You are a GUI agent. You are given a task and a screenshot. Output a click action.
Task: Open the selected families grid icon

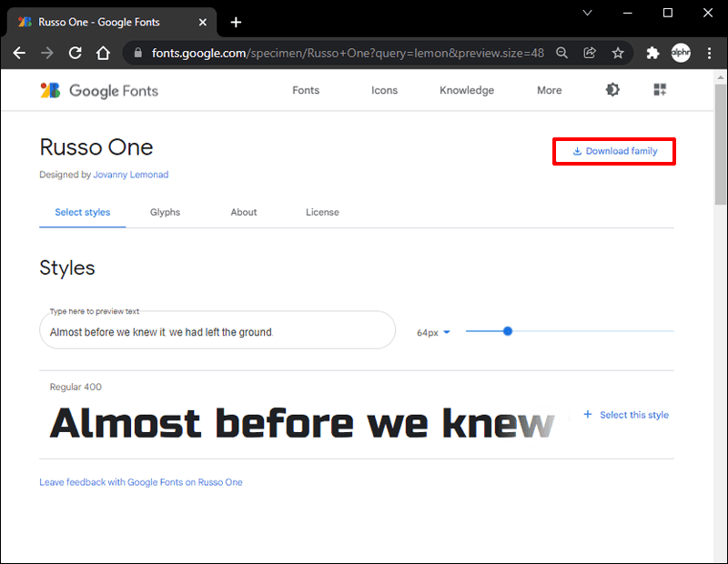coord(661,90)
